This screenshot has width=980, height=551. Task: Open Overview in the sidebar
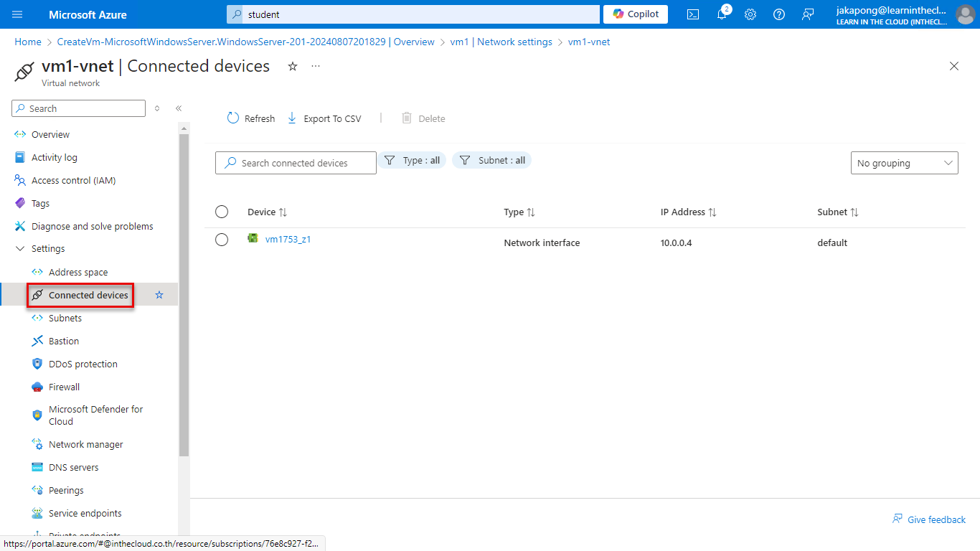click(50, 134)
